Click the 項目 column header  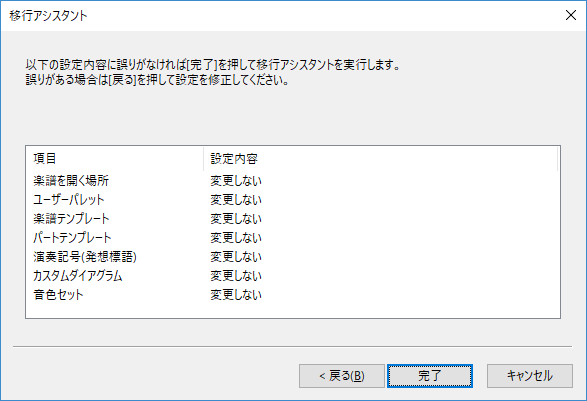click(x=115, y=159)
